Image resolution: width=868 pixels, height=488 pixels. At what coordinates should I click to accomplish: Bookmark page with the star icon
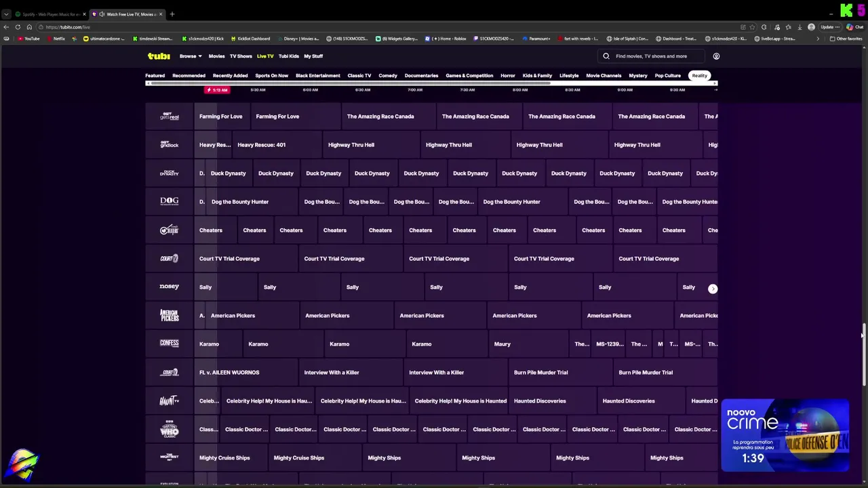point(752,27)
